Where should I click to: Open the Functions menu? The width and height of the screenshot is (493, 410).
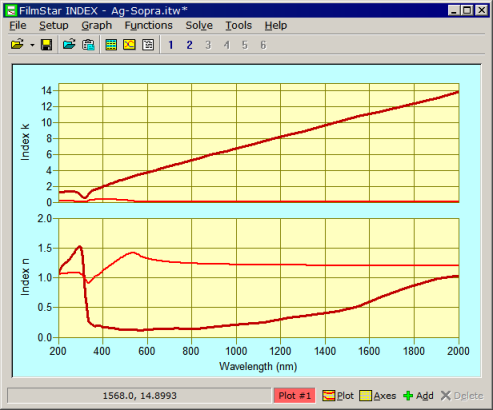[149, 25]
